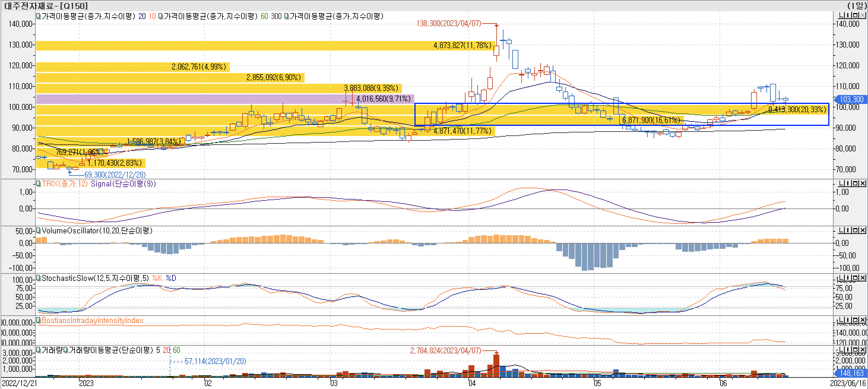
Task: Select the %D label in StochasticSlow
Action: (x=171, y=278)
